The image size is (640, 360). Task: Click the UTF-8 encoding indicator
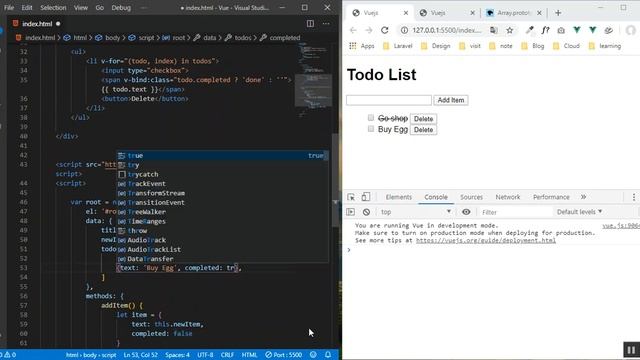click(205, 355)
